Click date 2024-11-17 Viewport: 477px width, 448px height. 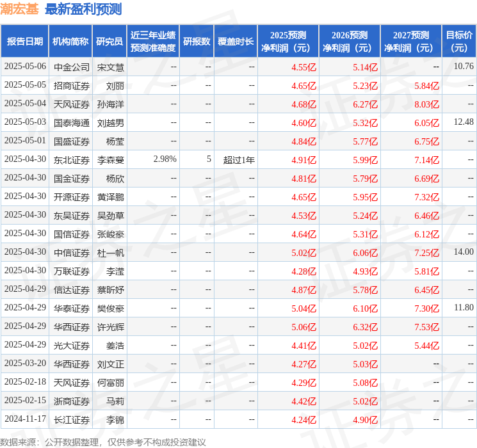coord(25,419)
